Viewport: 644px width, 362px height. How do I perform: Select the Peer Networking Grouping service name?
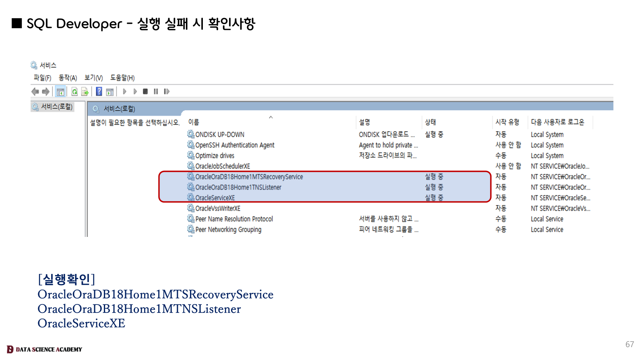pos(228,229)
